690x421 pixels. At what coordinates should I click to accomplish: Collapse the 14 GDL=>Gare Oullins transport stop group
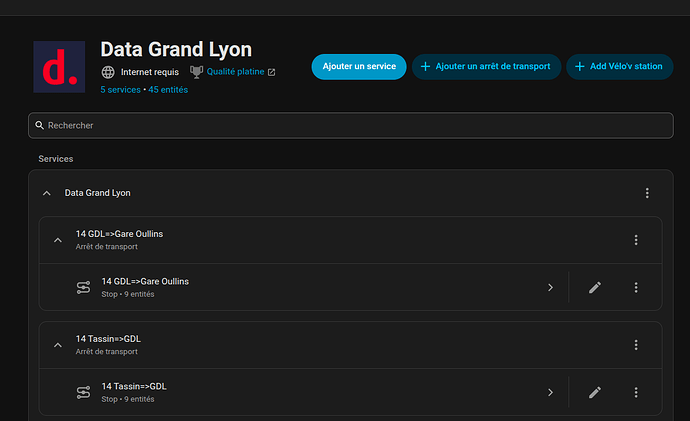[x=58, y=240]
